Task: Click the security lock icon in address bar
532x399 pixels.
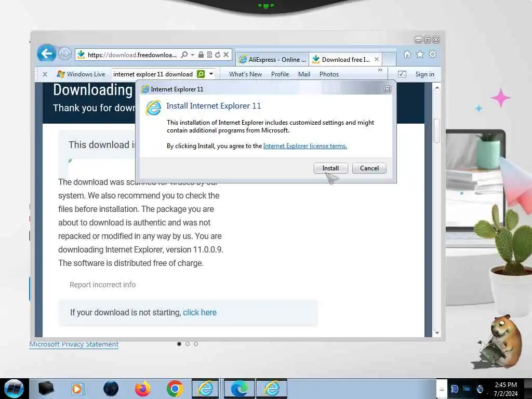Action: pos(201,55)
